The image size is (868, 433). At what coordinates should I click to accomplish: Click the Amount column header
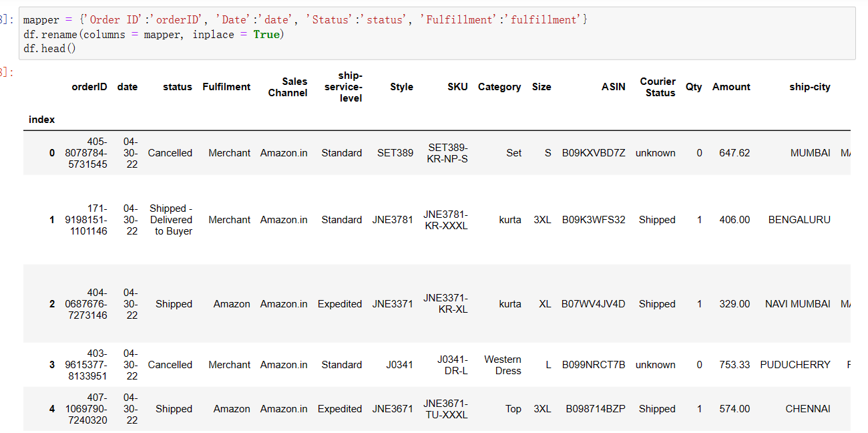pyautogui.click(x=731, y=87)
